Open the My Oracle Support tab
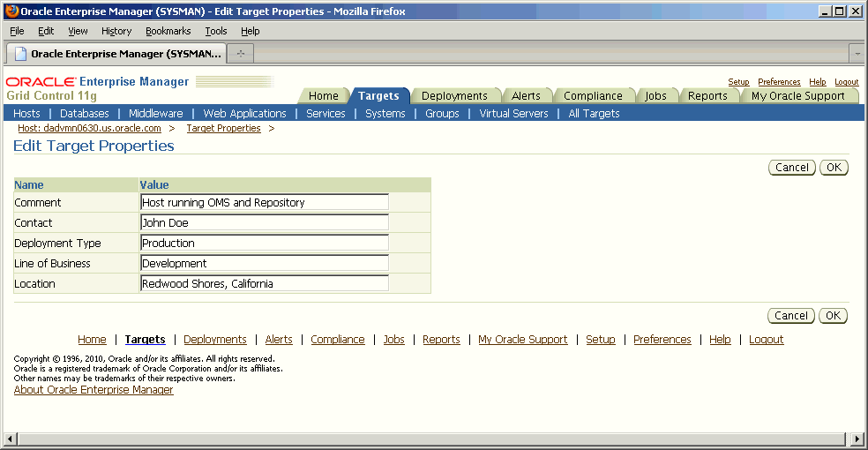The width and height of the screenshot is (868, 450). (x=797, y=96)
